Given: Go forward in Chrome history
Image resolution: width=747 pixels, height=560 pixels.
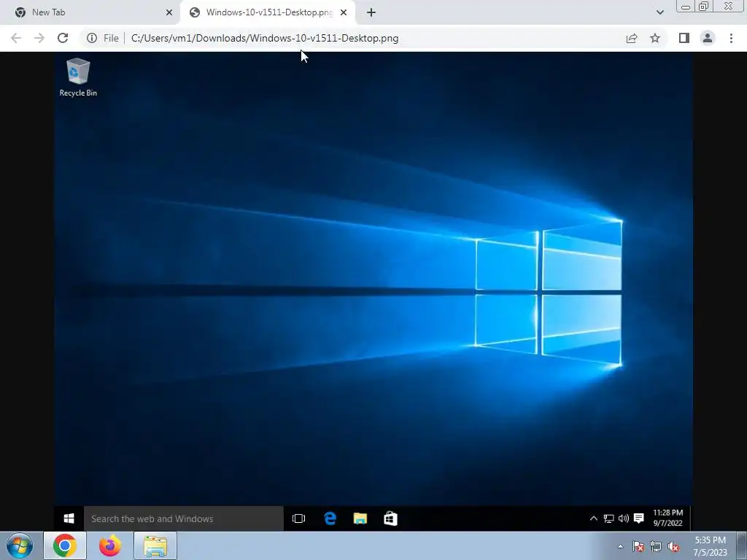Looking at the screenshot, I should (39, 38).
